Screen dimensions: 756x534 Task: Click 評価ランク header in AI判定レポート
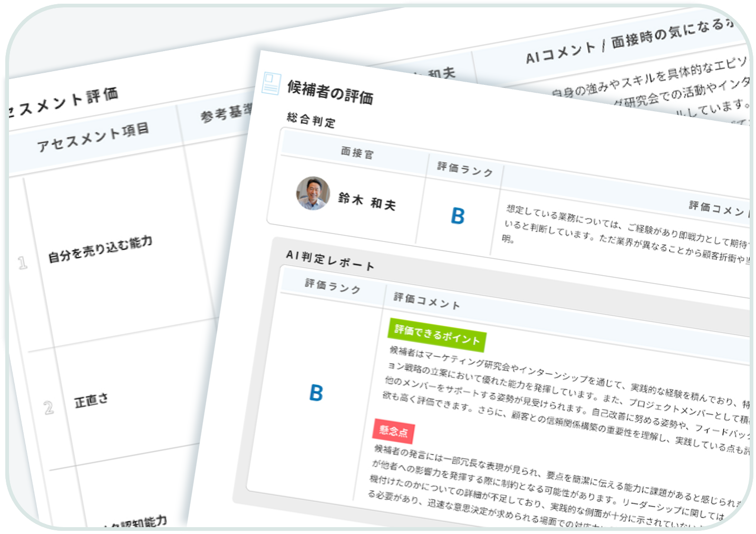tap(333, 286)
